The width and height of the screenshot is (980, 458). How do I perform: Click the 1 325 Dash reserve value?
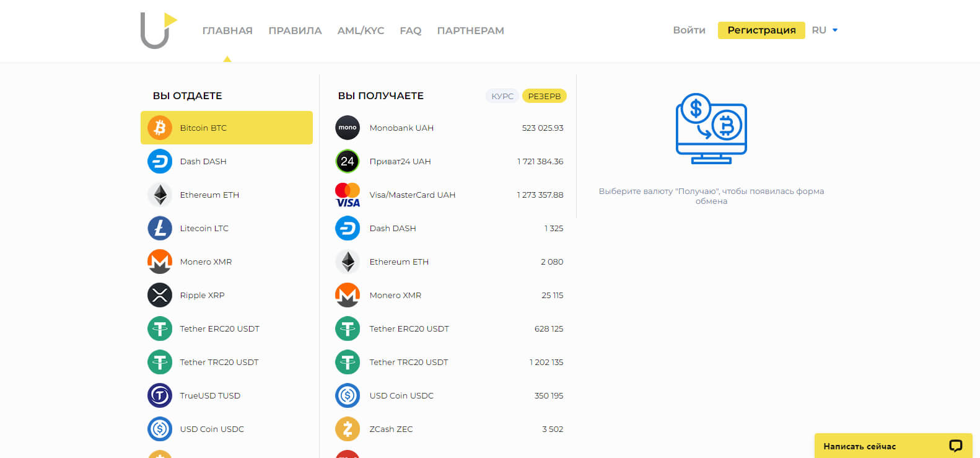tap(554, 228)
